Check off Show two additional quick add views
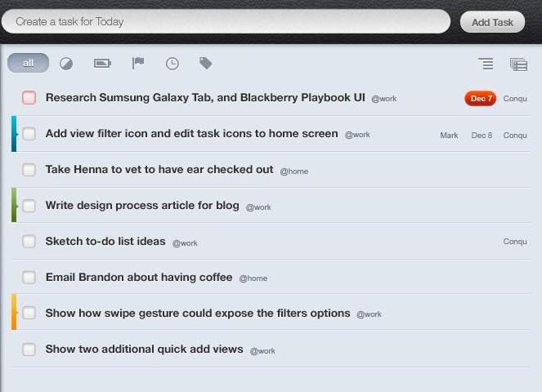The width and height of the screenshot is (542, 392). [x=29, y=350]
